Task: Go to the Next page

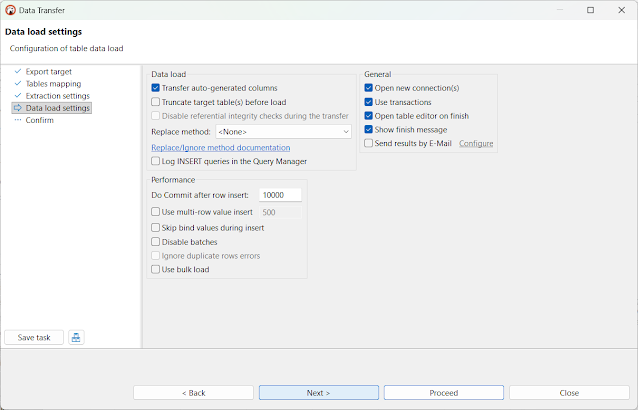Action: coord(319,393)
